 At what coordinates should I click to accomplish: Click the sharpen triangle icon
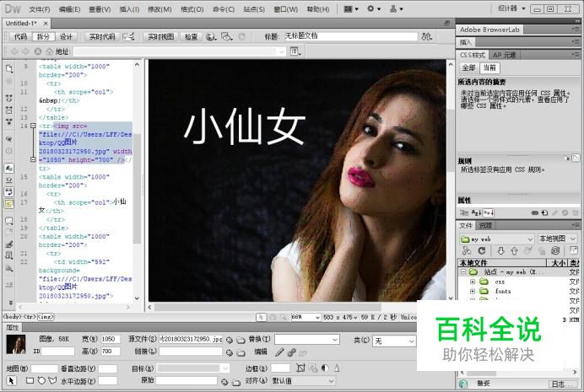tap(337, 368)
